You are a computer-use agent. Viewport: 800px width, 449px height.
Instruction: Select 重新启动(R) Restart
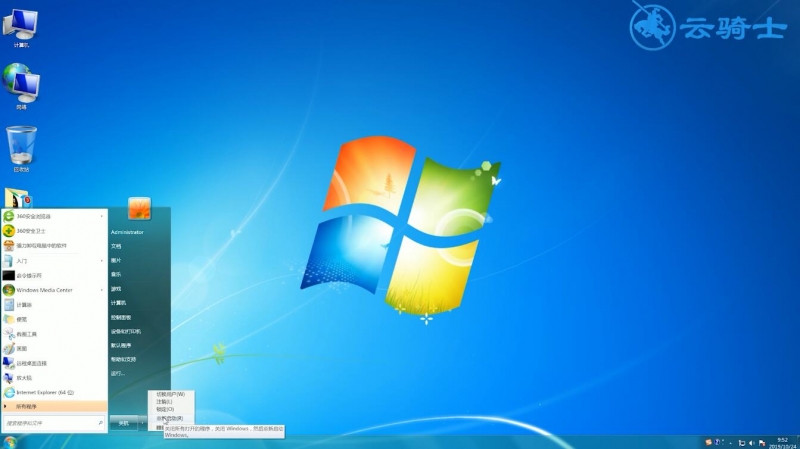[x=171, y=418]
